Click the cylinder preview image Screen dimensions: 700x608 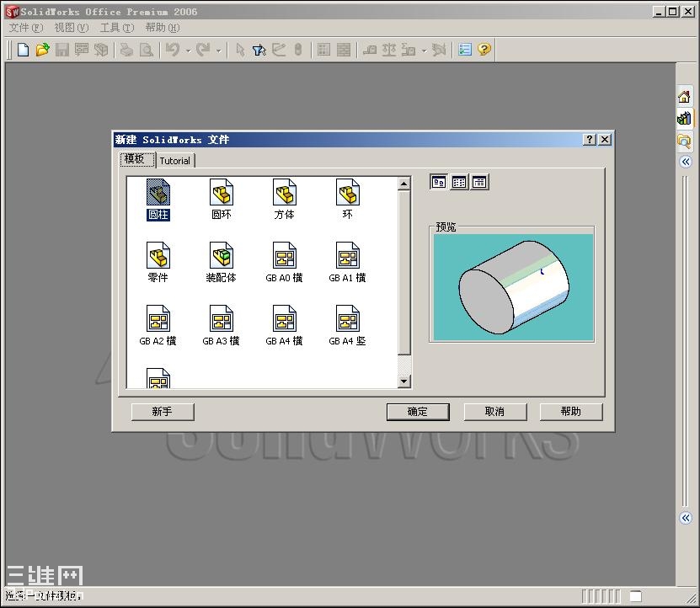pos(513,287)
